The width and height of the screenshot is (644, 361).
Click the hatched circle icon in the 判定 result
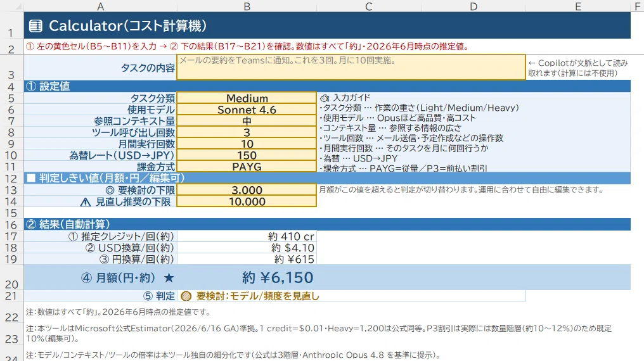(x=186, y=296)
